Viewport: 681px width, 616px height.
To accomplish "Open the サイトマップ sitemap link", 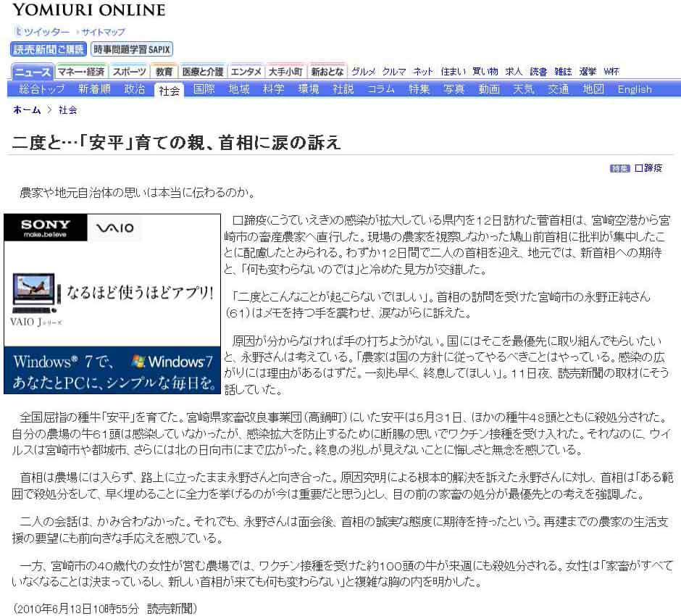I will coord(103,32).
